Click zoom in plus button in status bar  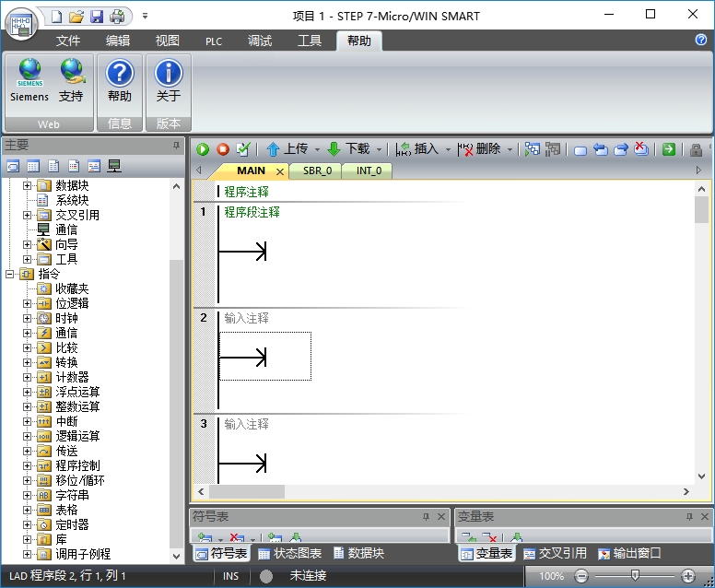688,576
